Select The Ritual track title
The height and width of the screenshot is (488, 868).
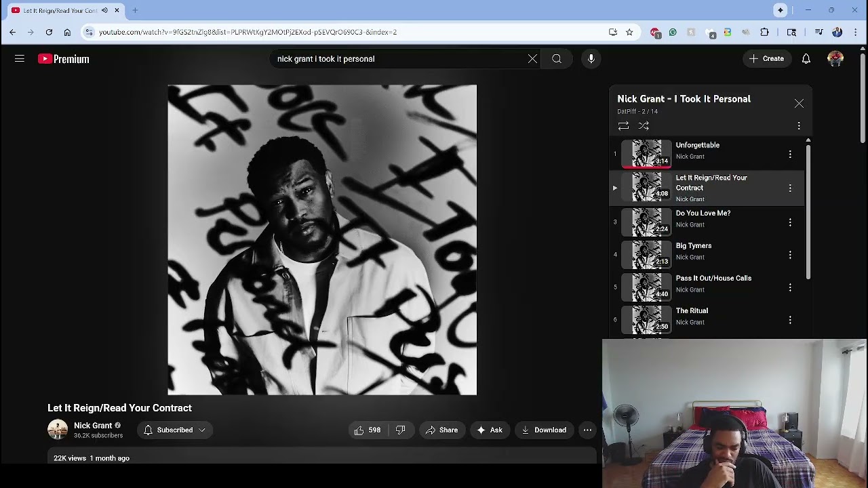(692, 311)
